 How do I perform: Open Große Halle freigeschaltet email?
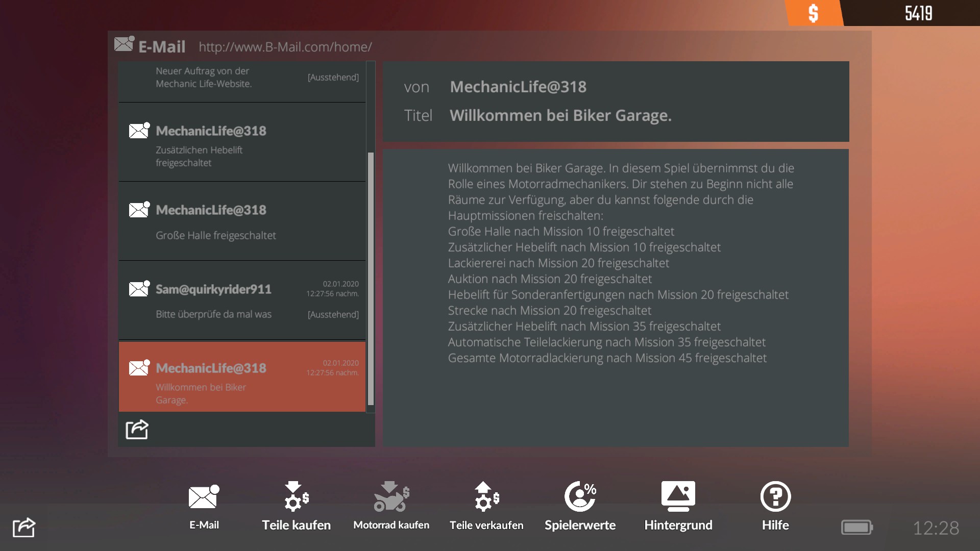click(x=242, y=221)
